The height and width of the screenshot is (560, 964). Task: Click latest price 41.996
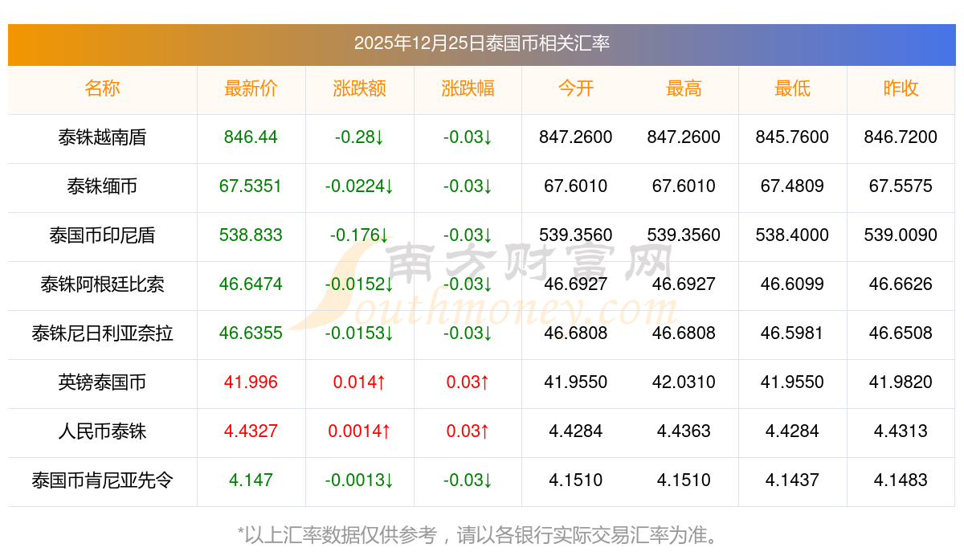(x=251, y=382)
